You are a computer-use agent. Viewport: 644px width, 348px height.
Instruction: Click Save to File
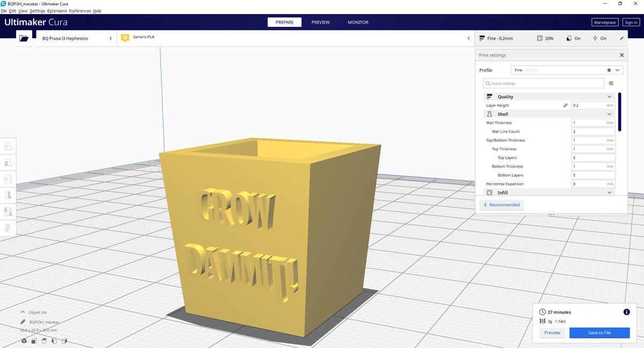[x=599, y=333]
